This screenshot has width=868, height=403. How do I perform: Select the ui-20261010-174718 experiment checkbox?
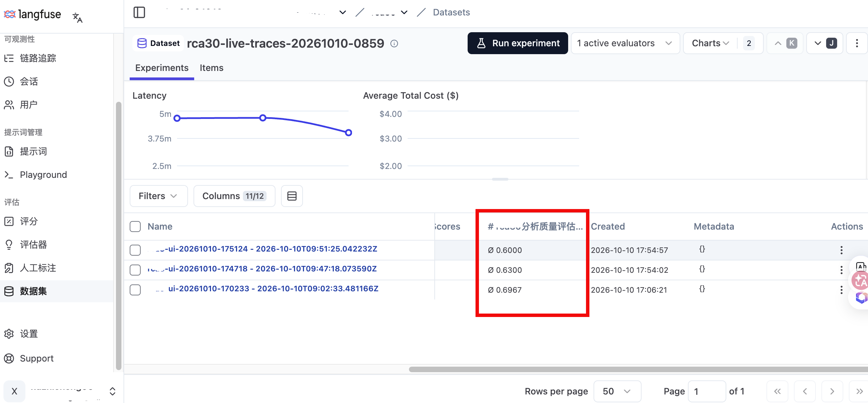coord(135,270)
